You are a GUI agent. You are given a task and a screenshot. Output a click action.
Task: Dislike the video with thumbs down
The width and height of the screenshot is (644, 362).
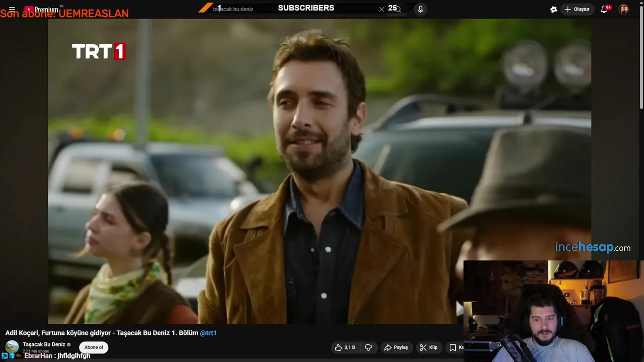(368, 347)
